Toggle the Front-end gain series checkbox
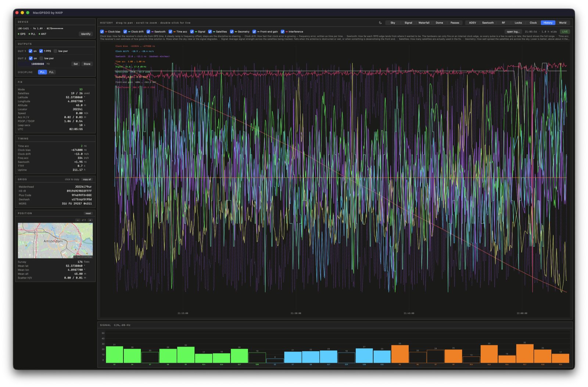 pos(254,32)
